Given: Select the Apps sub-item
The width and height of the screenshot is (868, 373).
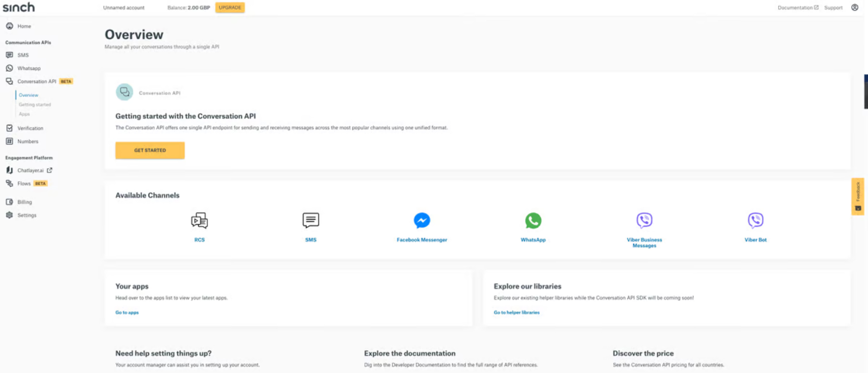Looking at the screenshot, I should coord(24,114).
